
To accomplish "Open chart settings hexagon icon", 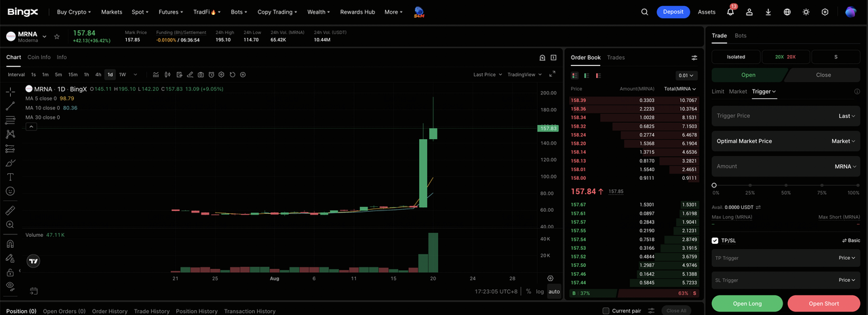I will pos(222,75).
